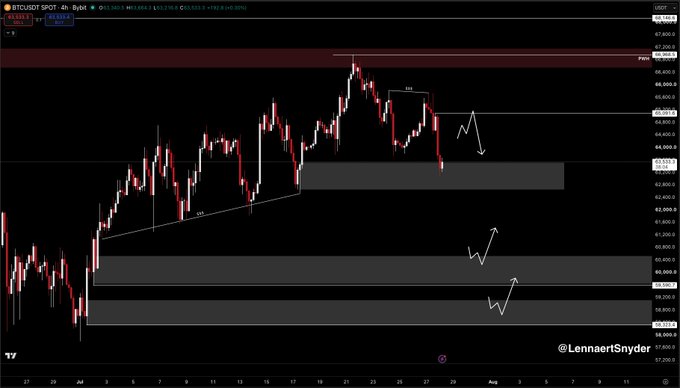Image resolution: width=680 pixels, height=388 pixels.
Task: Click the 64,000.0 price scale label
Action: [665, 147]
